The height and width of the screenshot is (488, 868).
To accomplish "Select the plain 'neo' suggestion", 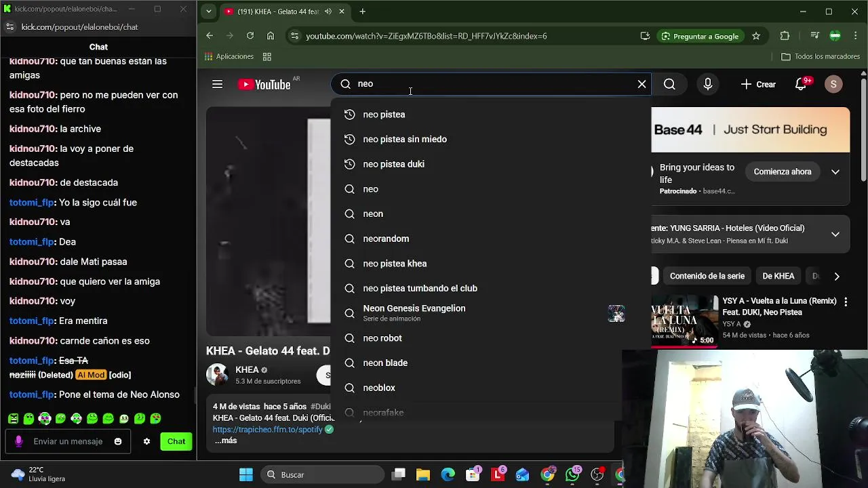I will (x=491, y=189).
